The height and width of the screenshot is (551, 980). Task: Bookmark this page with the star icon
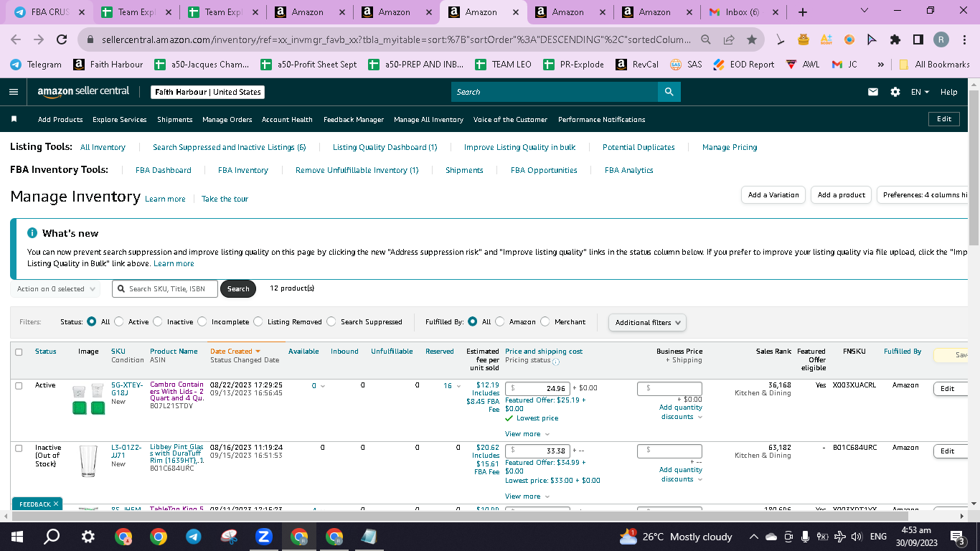click(751, 39)
